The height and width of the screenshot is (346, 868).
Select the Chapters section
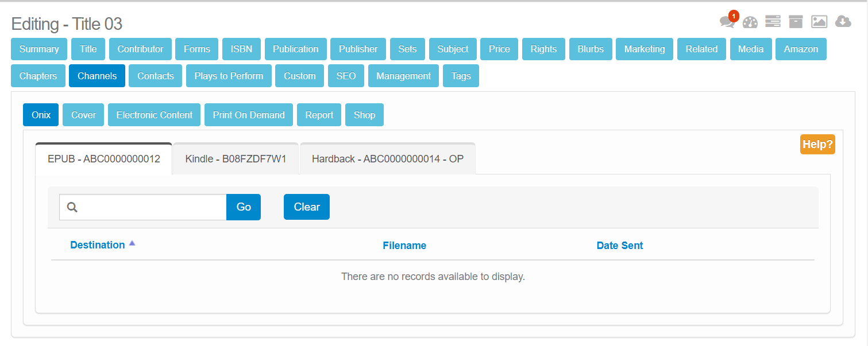tap(38, 76)
